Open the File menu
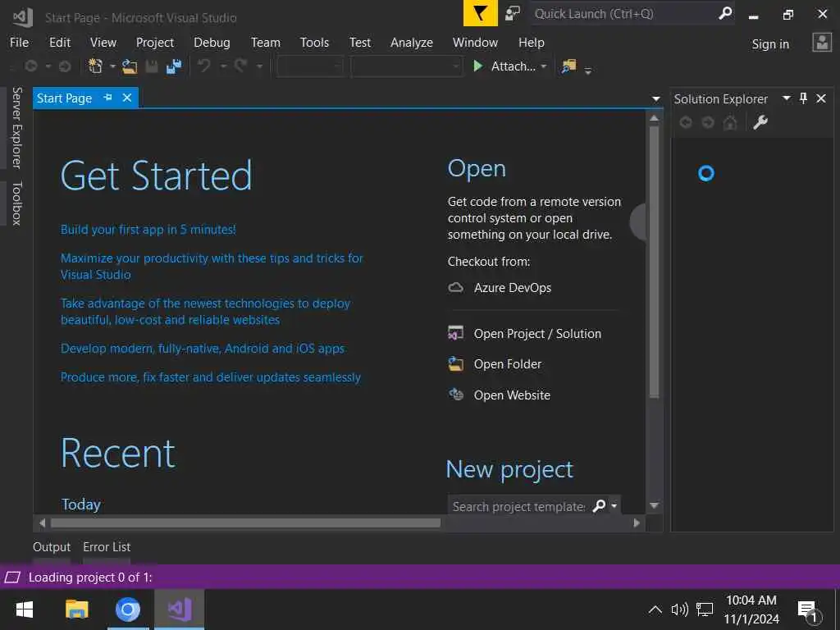The width and height of the screenshot is (840, 630). 20,43
